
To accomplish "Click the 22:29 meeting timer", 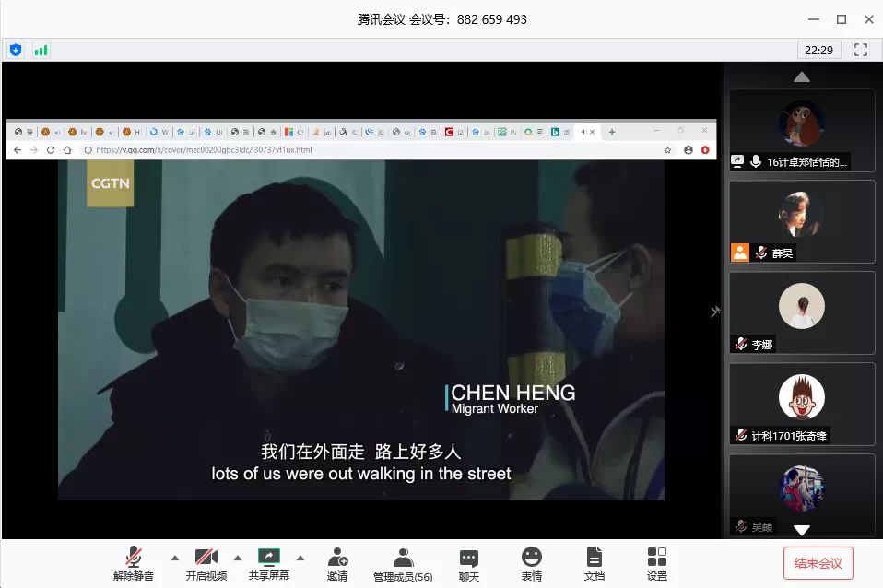I will 818,50.
